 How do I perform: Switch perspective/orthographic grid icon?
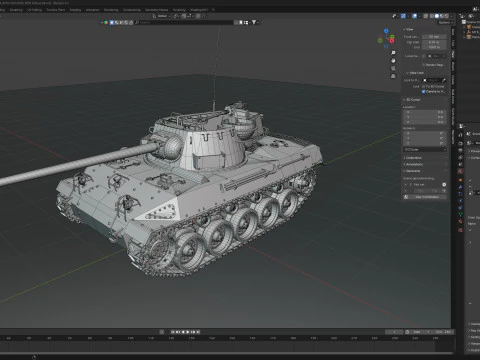click(x=393, y=76)
